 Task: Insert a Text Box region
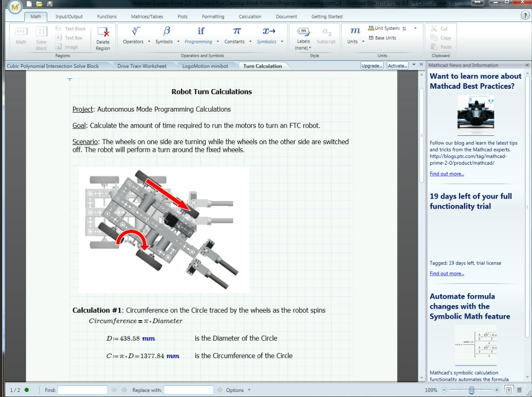point(69,38)
